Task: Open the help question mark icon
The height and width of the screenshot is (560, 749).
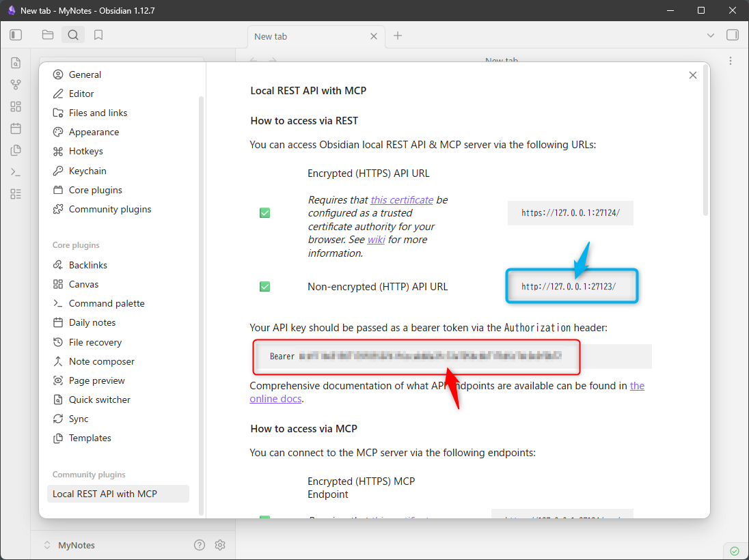Action: [x=200, y=545]
